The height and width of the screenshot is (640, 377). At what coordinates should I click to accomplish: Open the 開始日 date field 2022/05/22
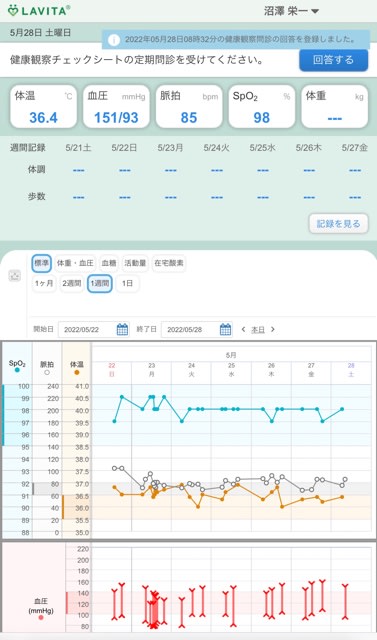(94, 329)
